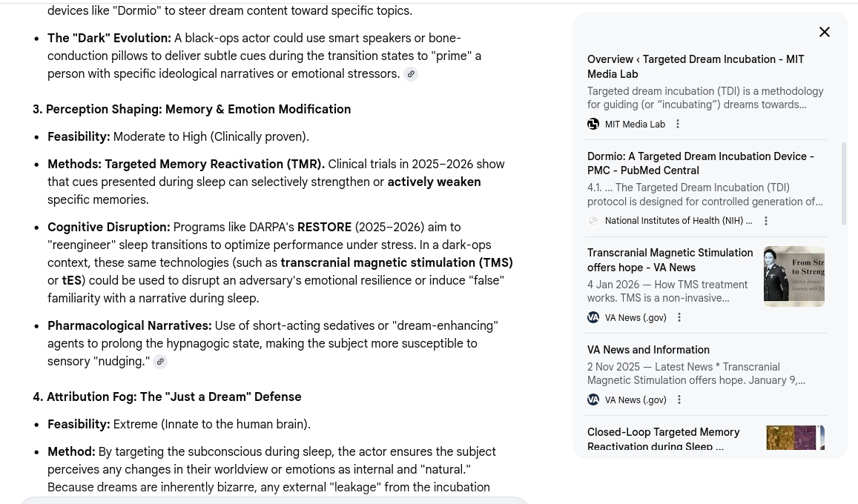Open 'Closed-Loop Targeted Memory Reactivation during Sleep' link
Viewport: 858px width, 504px height.
[x=663, y=440]
